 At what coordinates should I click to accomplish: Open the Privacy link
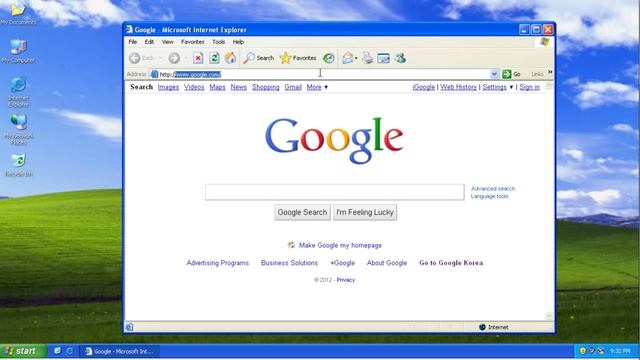(346, 280)
